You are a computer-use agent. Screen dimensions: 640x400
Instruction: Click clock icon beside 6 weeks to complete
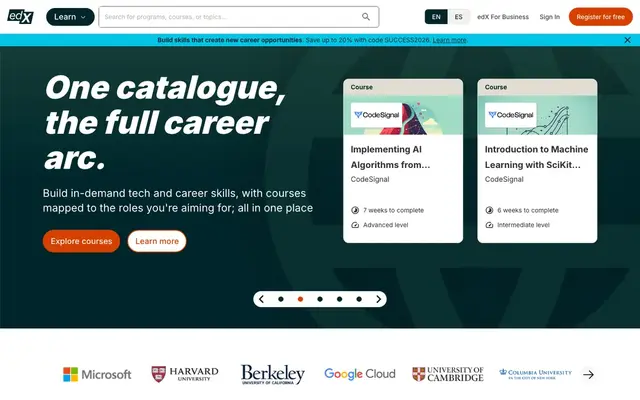pos(489,210)
